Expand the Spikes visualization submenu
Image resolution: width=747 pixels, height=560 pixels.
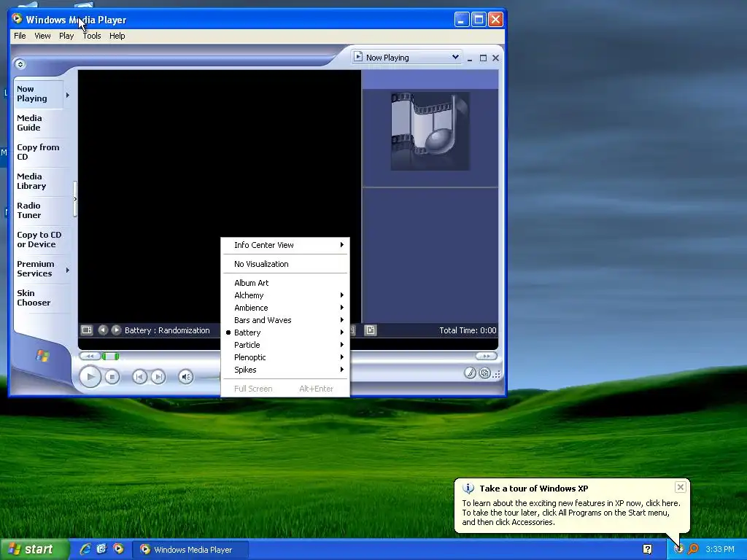pos(285,370)
